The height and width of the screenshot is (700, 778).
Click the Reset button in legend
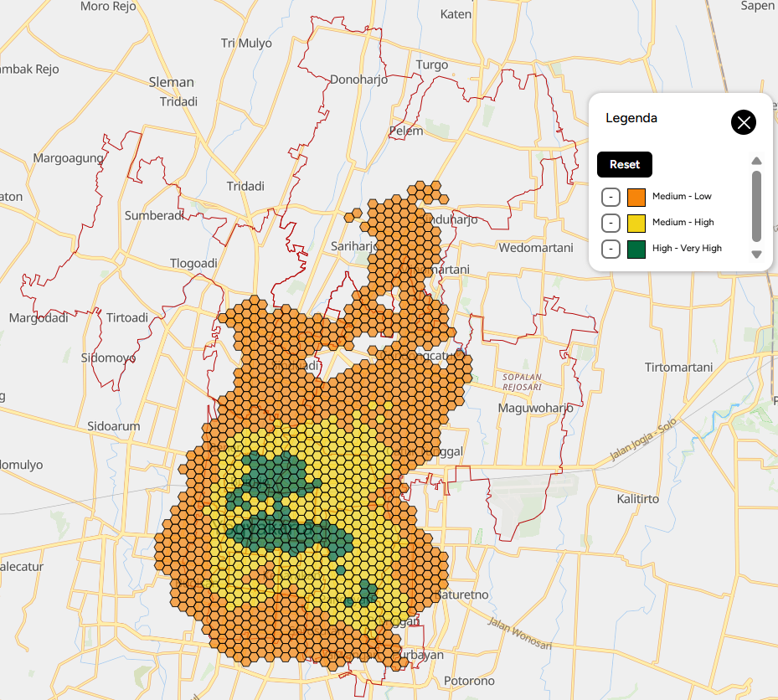624,164
